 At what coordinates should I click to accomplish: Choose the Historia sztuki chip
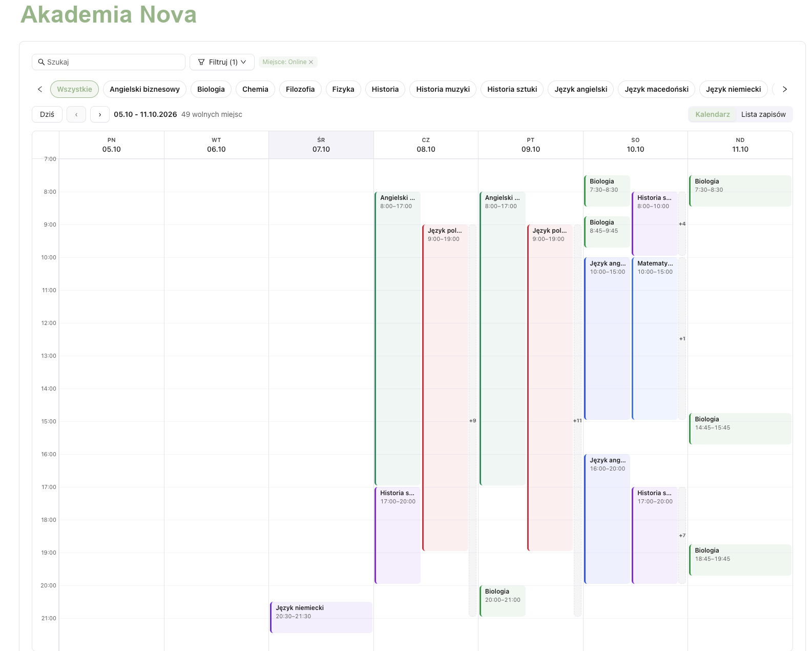512,89
